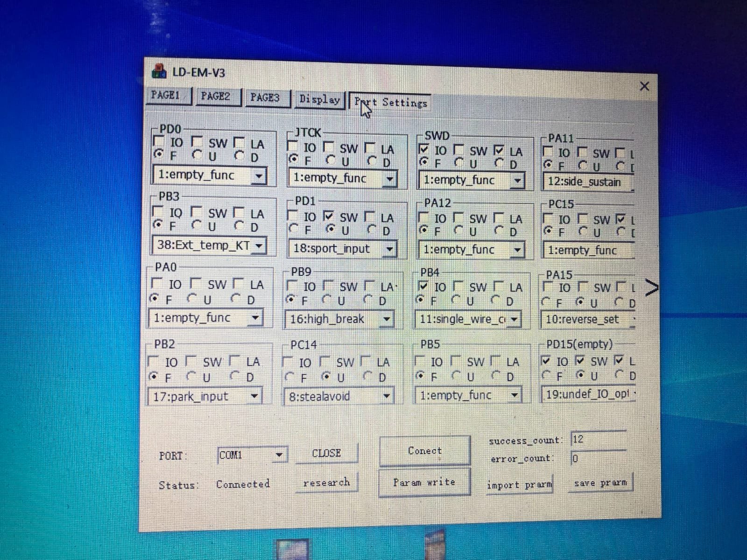
Task: Toggle the SW checkbox in PD15(empty) group
Action: (x=579, y=360)
